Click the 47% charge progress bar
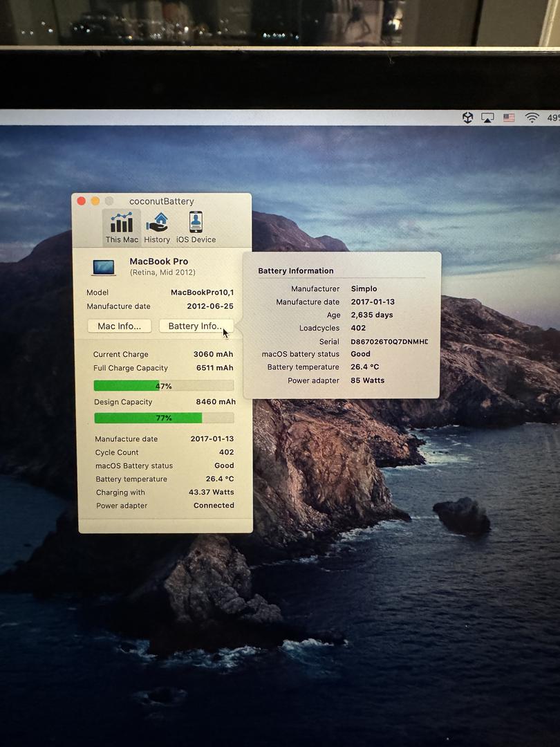 click(163, 386)
